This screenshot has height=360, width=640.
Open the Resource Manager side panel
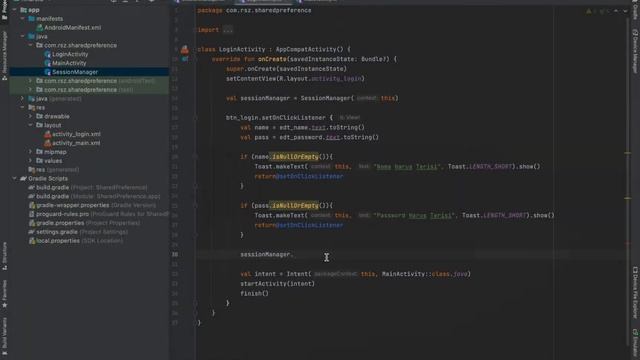4,56
